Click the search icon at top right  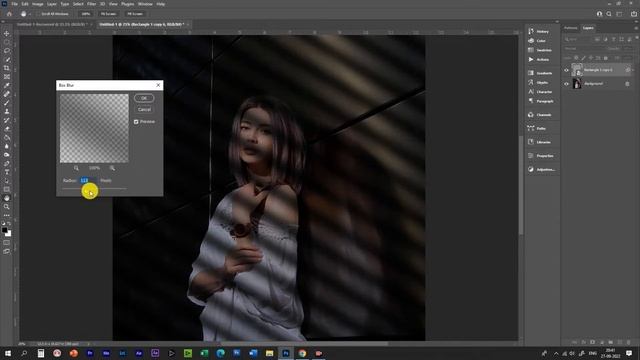(x=609, y=14)
